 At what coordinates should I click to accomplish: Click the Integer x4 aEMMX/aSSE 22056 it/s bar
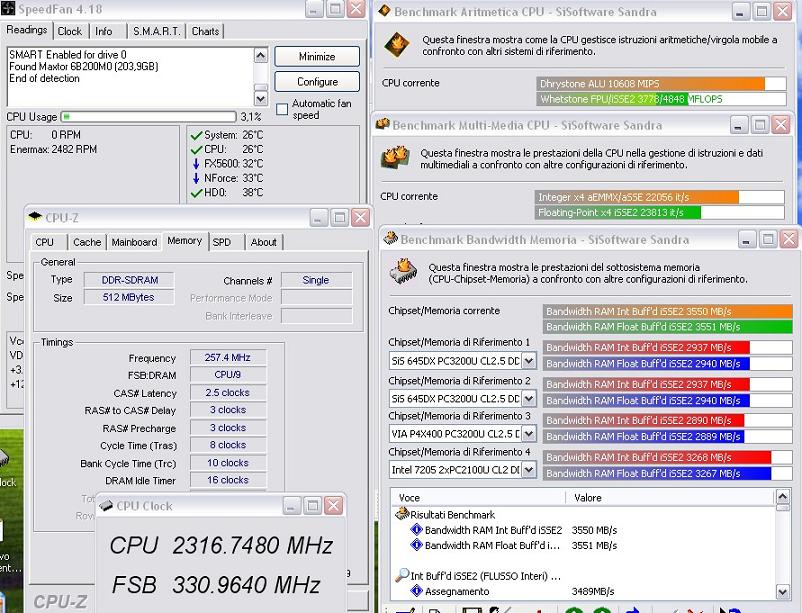pyautogui.click(x=659, y=197)
